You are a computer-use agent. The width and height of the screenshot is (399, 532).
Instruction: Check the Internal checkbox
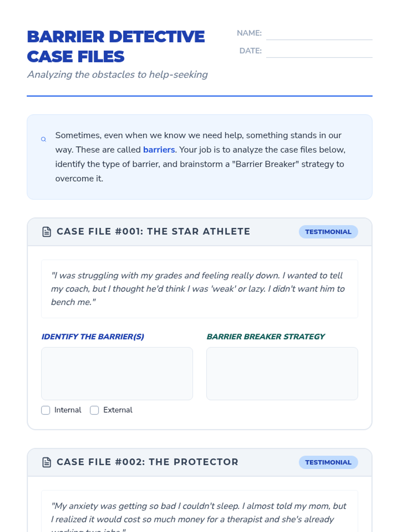coord(46,410)
